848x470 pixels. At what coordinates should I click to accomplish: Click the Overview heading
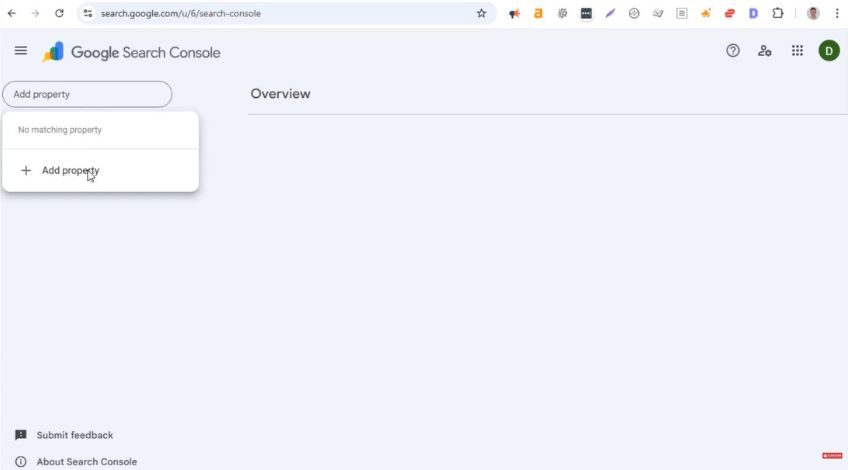[x=280, y=94]
